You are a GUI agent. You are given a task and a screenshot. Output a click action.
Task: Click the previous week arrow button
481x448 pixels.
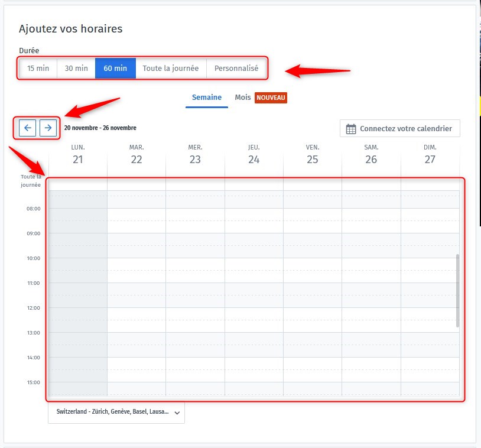coord(27,128)
